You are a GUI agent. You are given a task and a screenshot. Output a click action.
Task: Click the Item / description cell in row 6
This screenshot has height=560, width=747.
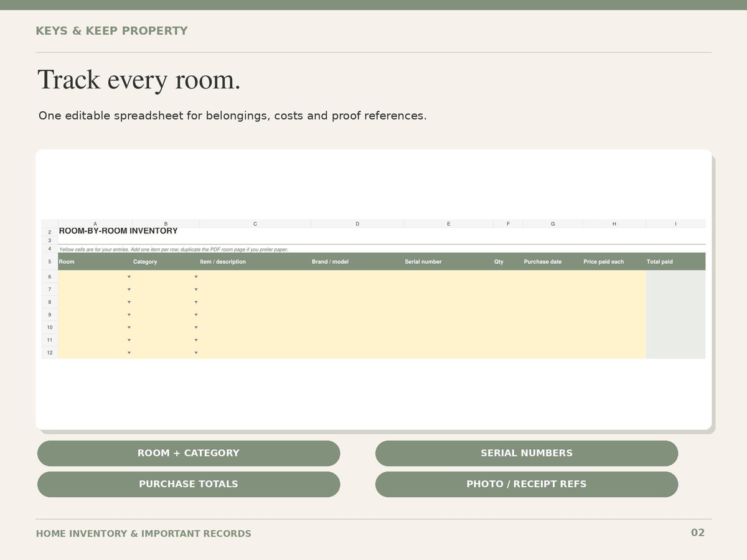point(255,277)
